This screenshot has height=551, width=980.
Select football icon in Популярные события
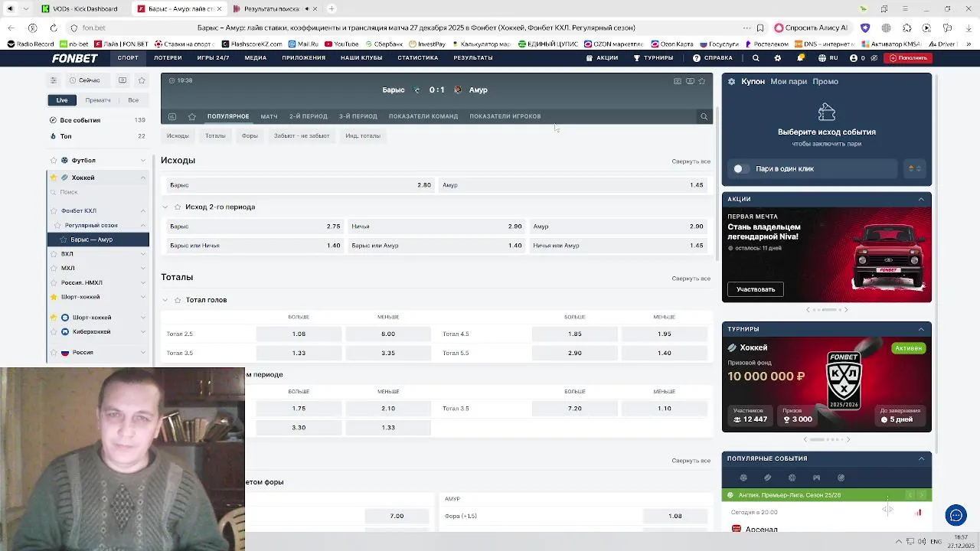(743, 478)
